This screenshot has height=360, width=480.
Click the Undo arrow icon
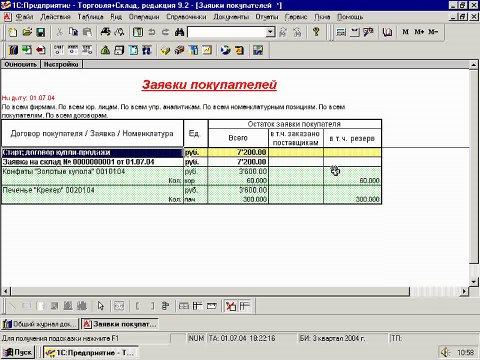[x=152, y=32]
